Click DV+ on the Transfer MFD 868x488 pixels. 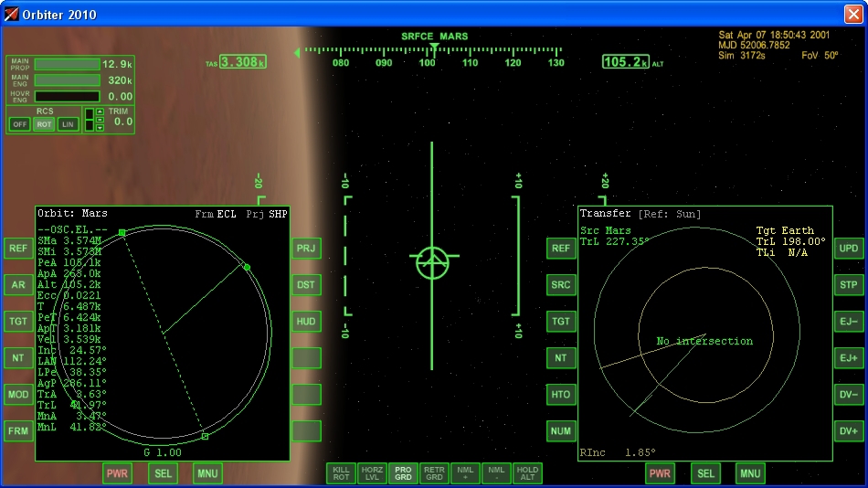(x=848, y=430)
